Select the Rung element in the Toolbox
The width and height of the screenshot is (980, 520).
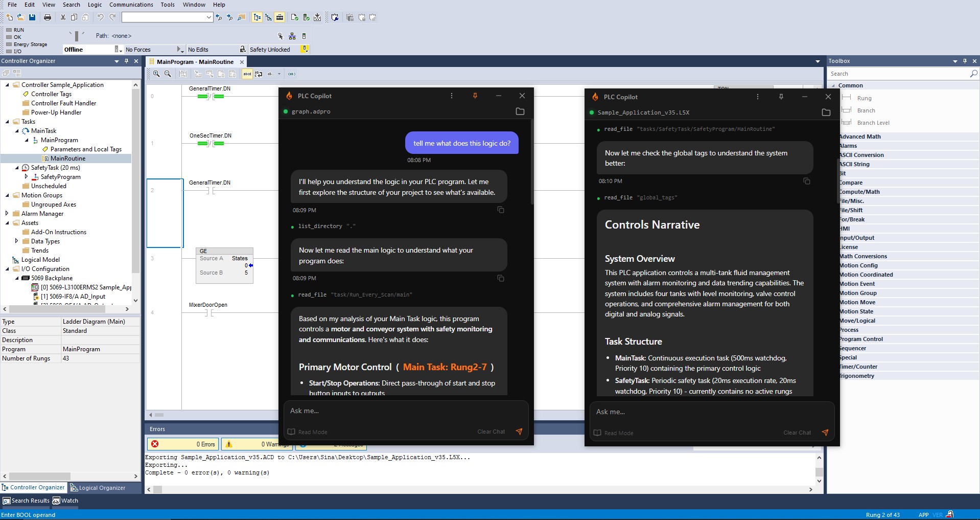865,98
